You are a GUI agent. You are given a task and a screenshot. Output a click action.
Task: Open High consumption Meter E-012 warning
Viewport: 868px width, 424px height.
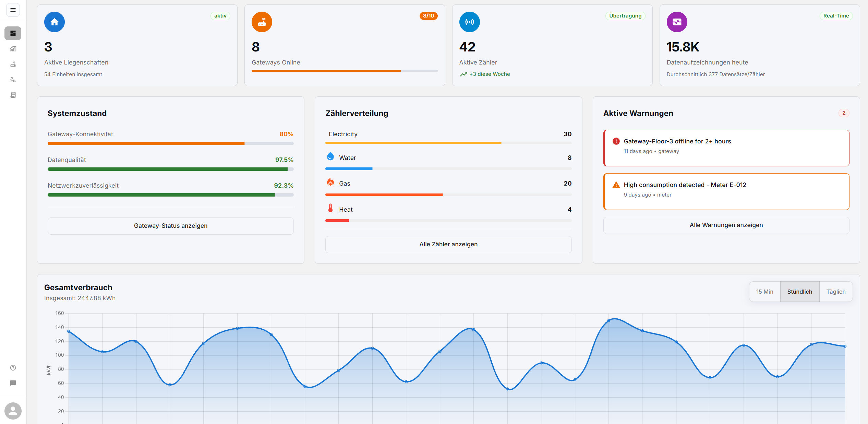[726, 191]
